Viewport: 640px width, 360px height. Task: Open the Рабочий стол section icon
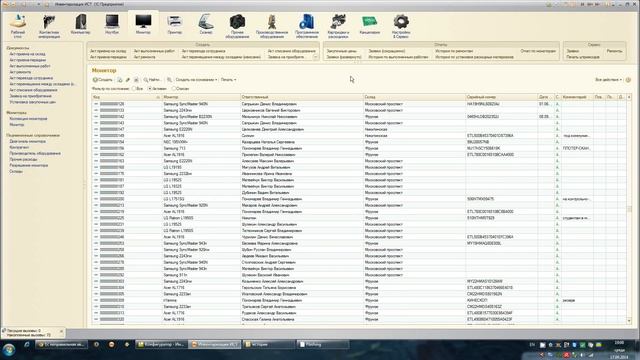pyautogui.click(x=18, y=26)
